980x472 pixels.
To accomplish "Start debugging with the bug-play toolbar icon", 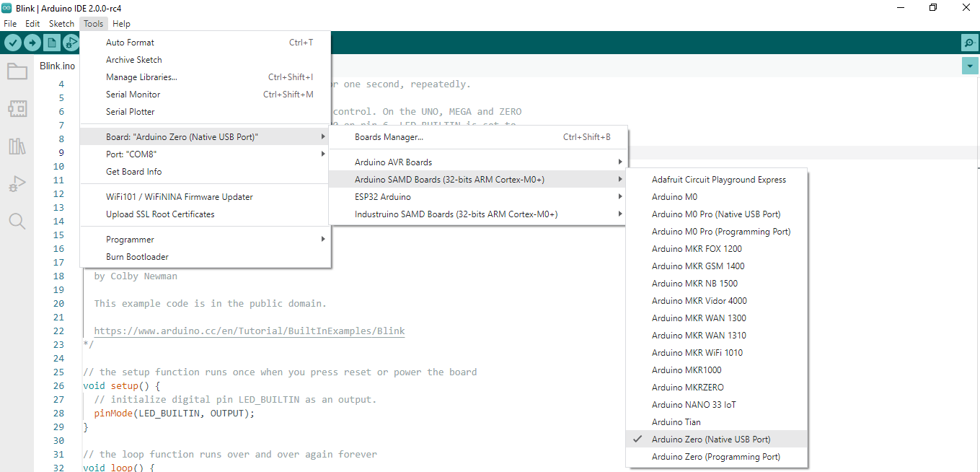I will (x=70, y=43).
